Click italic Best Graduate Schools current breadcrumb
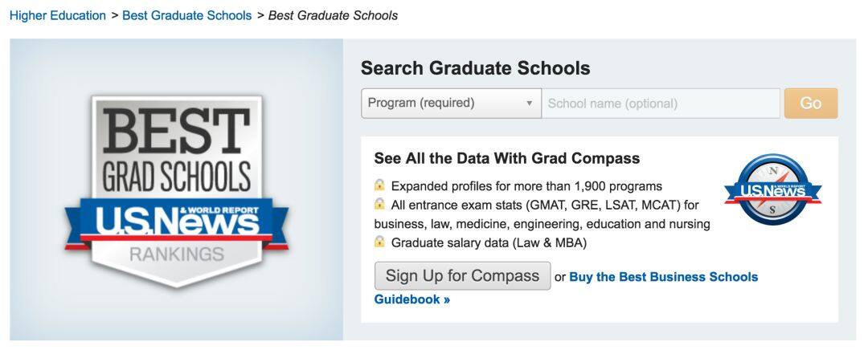 pyautogui.click(x=334, y=15)
